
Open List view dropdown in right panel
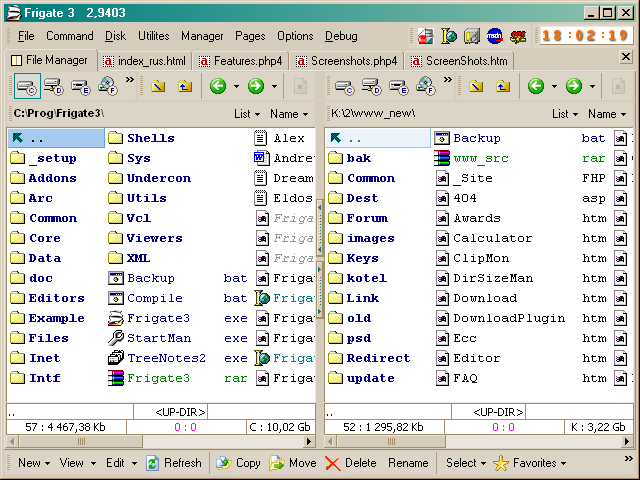coord(565,114)
